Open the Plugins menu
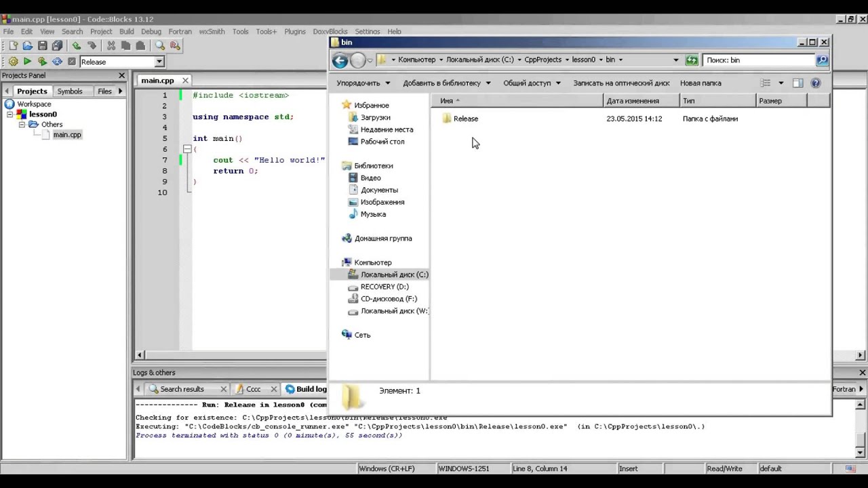This screenshot has width=868, height=488. (x=295, y=31)
